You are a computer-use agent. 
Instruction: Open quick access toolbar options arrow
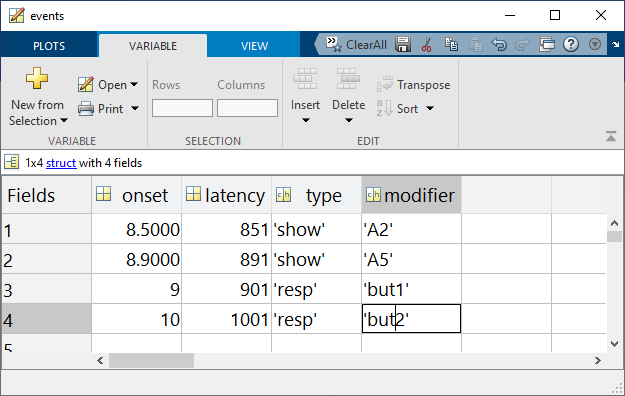(x=595, y=44)
